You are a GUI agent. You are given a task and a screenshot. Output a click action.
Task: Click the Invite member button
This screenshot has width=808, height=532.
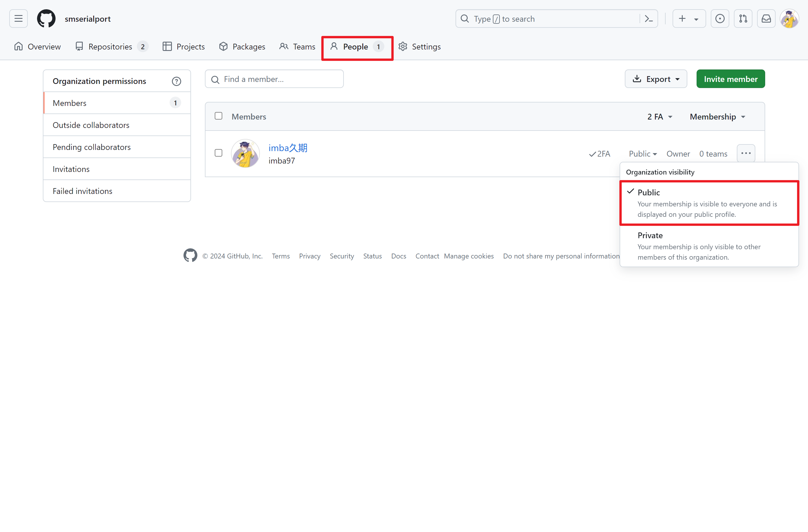pyautogui.click(x=730, y=79)
